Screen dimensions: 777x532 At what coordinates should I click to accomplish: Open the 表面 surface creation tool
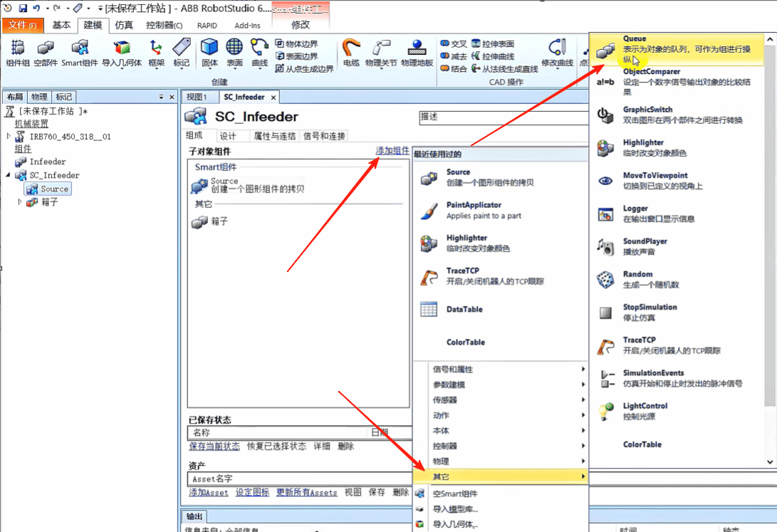pyautogui.click(x=234, y=53)
